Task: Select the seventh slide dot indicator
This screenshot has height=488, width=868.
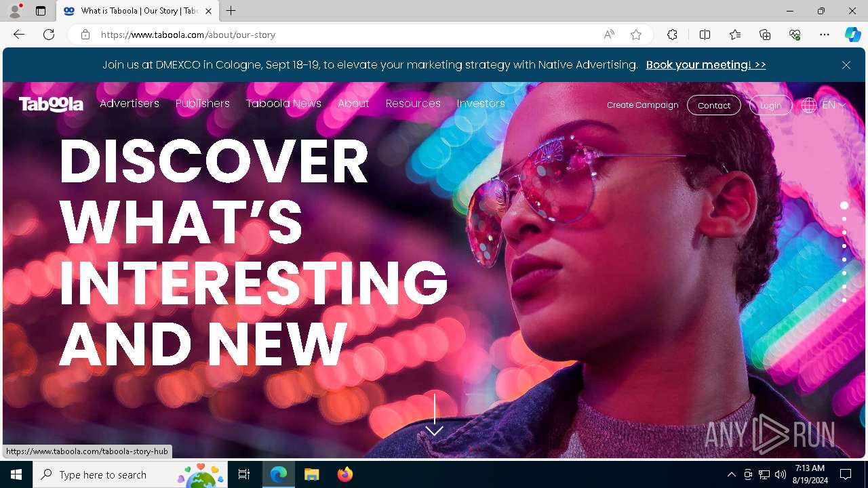Action: [844, 287]
